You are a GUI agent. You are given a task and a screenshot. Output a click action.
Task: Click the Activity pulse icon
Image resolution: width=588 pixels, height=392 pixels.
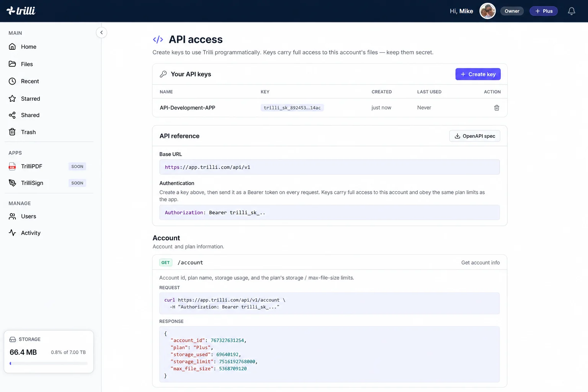12,233
